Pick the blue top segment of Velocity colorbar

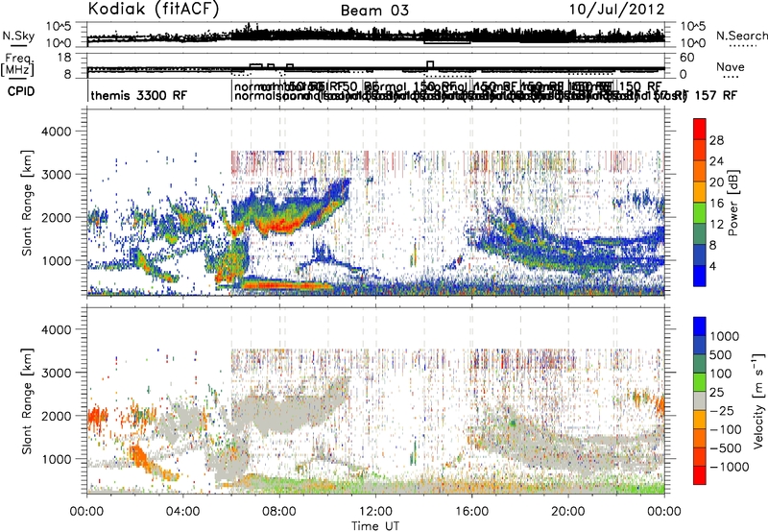click(700, 326)
